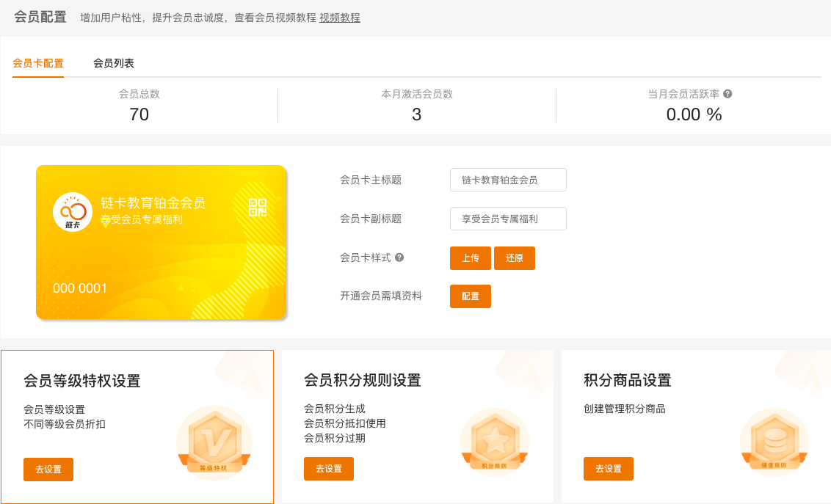
Task: Switch to the 会员列表 tab
Action: [x=113, y=63]
